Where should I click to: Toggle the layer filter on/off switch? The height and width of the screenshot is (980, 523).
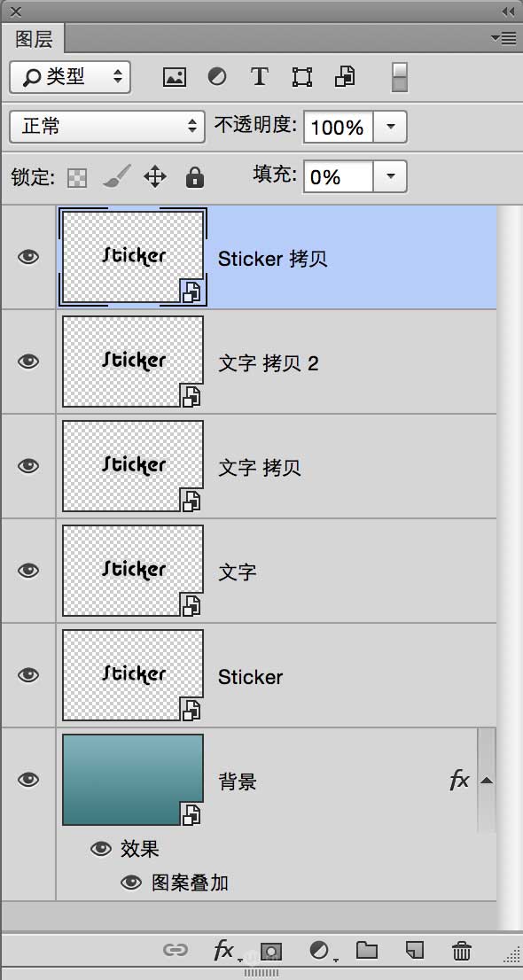pyautogui.click(x=400, y=77)
